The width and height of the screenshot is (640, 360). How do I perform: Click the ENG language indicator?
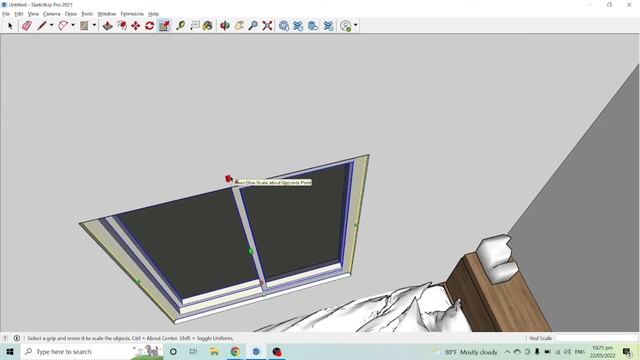click(x=579, y=351)
